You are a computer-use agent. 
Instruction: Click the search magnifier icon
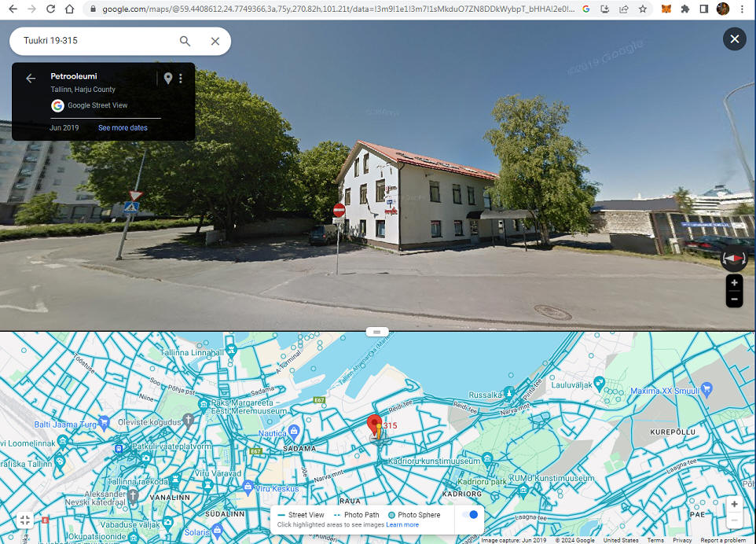(185, 41)
